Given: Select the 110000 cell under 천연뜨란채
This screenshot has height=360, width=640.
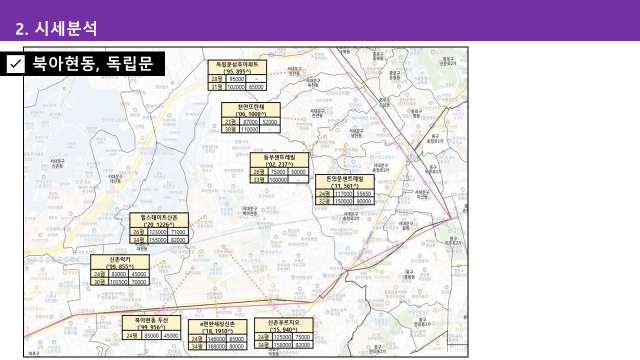Looking at the screenshot, I should [x=249, y=129].
